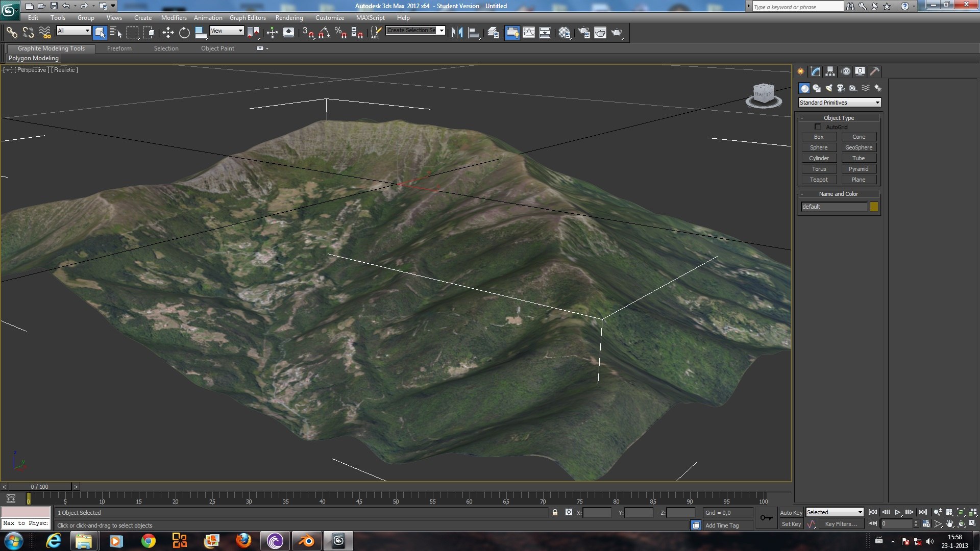
Task: Toggle Window/Crossing selection mode
Action: coord(149,33)
